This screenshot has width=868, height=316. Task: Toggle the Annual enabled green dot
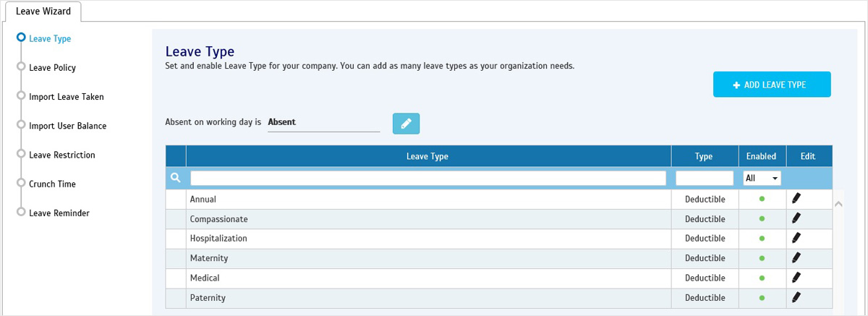pos(762,199)
